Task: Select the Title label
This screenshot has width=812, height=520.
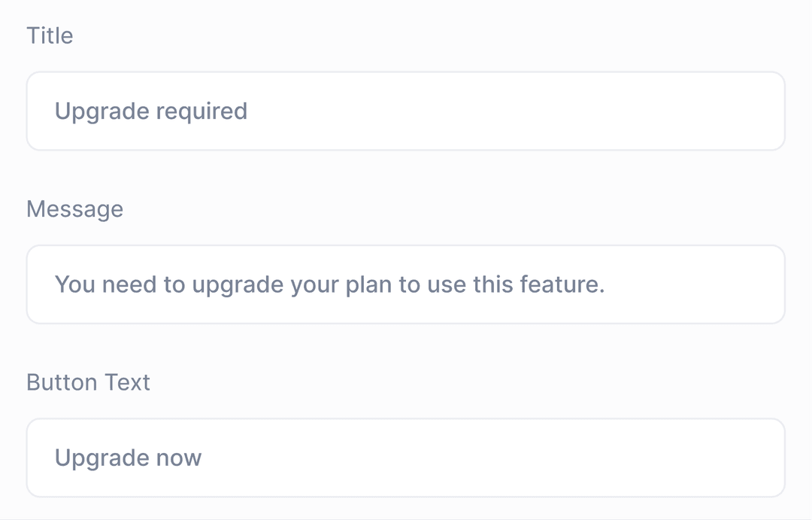Action: [50, 35]
